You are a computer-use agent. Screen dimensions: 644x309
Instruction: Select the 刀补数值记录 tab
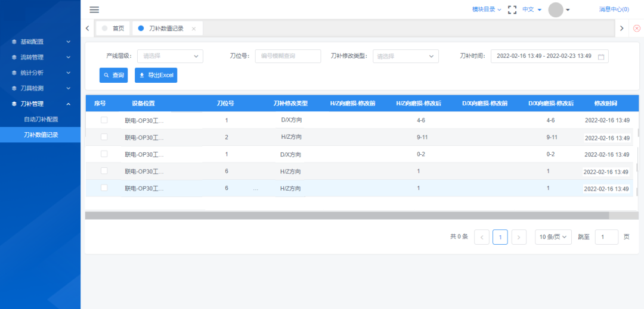[x=167, y=28]
